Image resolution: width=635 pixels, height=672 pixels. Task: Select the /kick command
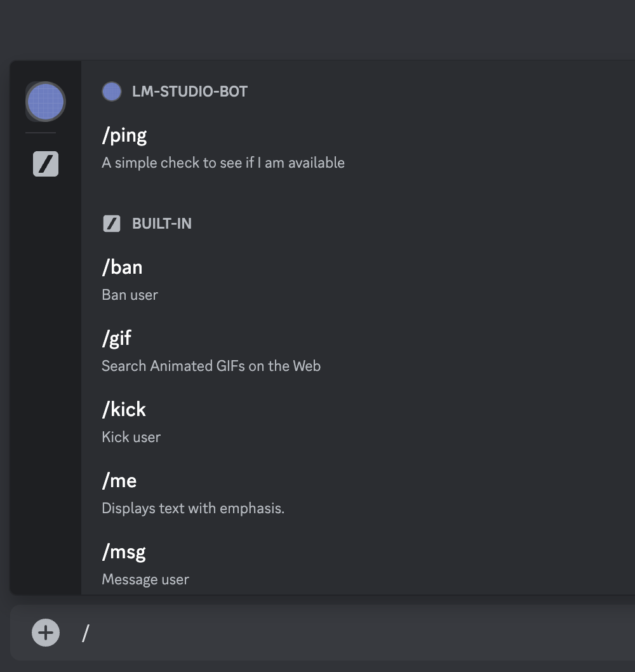click(124, 409)
